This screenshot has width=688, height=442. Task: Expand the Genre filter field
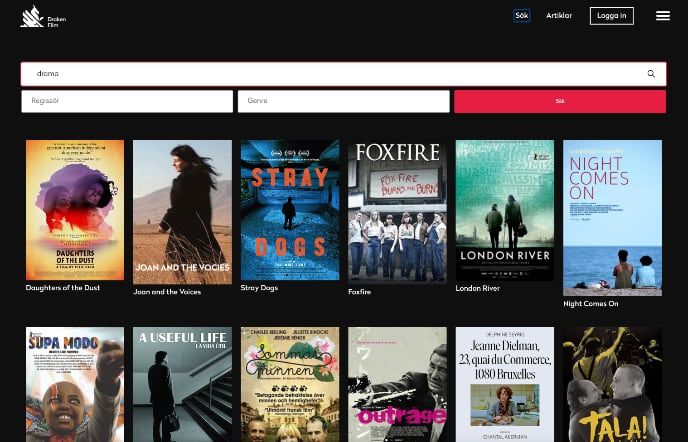[x=343, y=101]
